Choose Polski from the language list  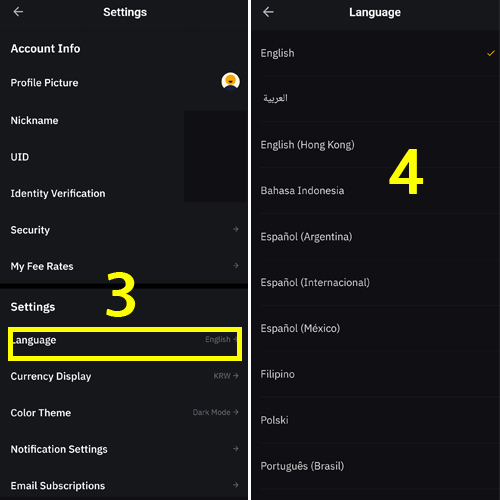click(376, 420)
